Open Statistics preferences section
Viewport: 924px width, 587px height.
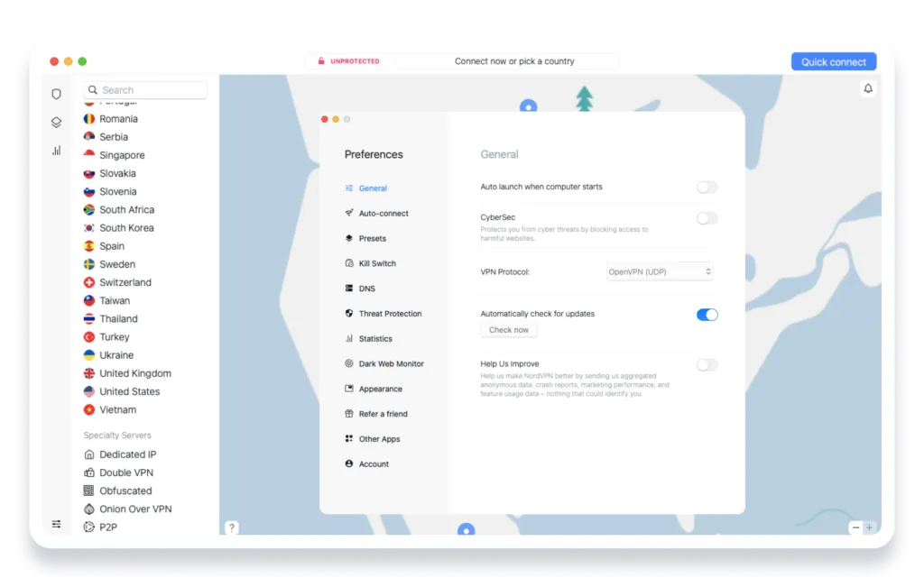tap(374, 338)
